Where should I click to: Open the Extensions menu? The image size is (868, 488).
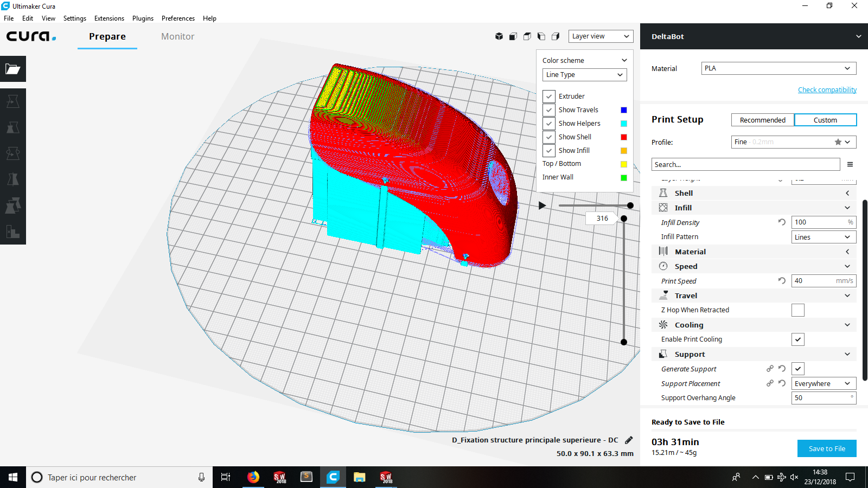(109, 18)
